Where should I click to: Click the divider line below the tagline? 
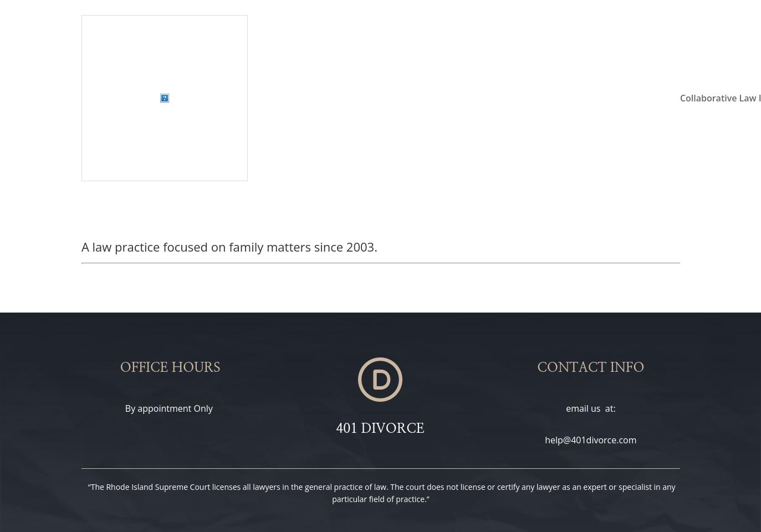tap(380, 263)
